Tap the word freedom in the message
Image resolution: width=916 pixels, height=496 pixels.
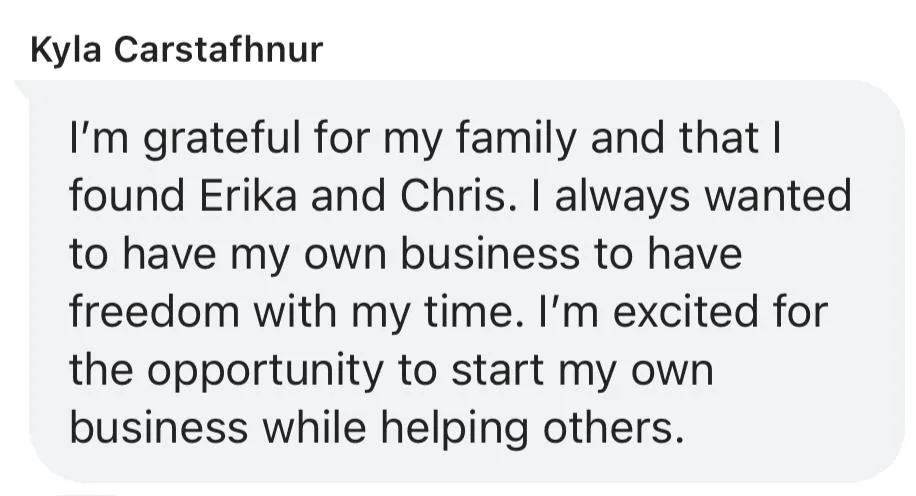point(155,311)
